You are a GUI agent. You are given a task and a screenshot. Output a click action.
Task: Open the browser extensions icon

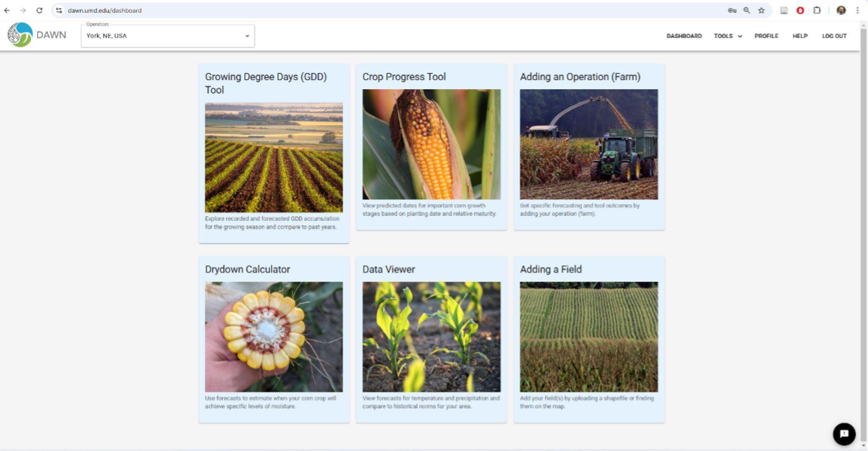point(817,10)
